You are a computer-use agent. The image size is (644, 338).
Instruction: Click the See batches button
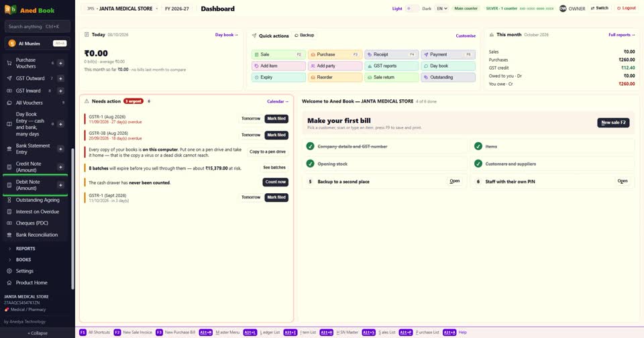(x=274, y=168)
